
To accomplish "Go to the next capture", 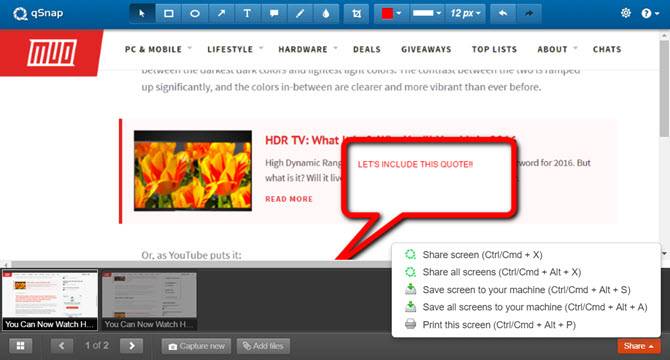I will (x=132, y=346).
